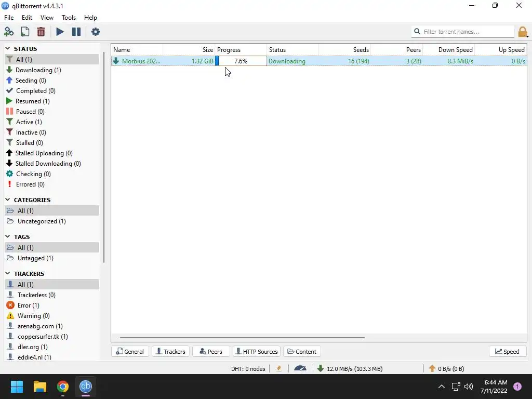Collapse the STATUS section
The image size is (532, 399).
(x=8, y=48)
